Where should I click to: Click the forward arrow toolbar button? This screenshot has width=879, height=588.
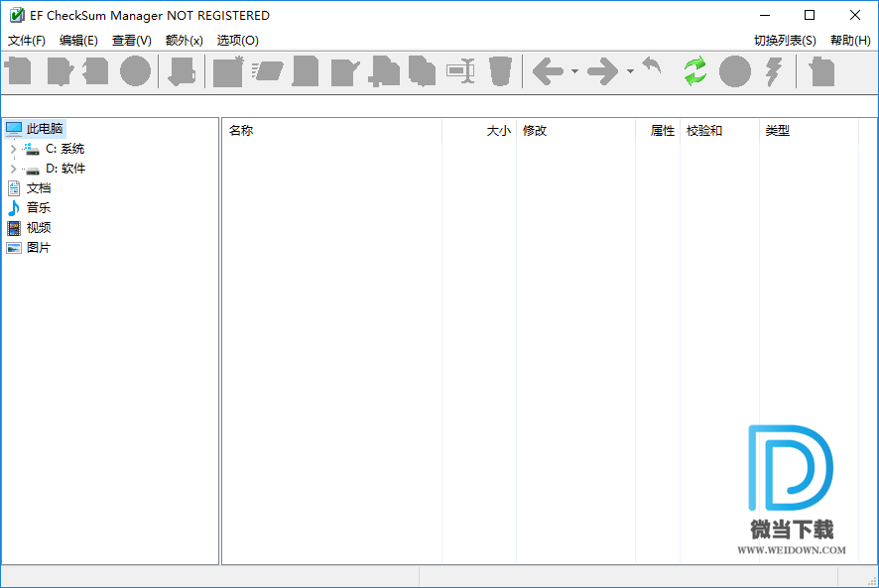[602, 71]
